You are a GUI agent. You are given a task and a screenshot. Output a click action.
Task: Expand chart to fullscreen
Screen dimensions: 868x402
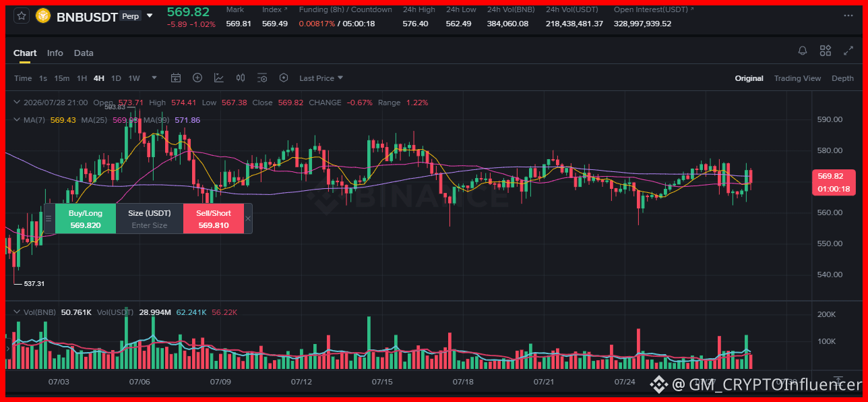[x=848, y=51]
